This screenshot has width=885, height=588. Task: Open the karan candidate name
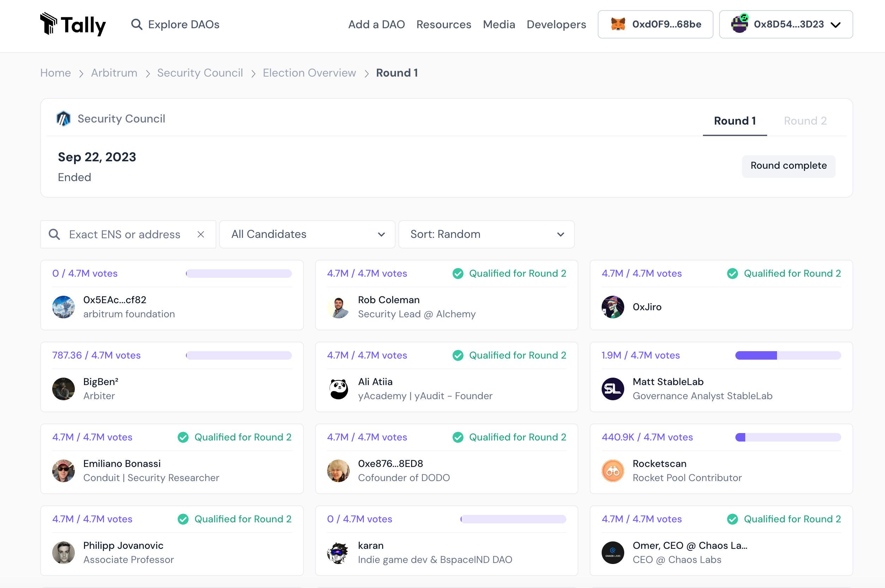pyautogui.click(x=371, y=546)
